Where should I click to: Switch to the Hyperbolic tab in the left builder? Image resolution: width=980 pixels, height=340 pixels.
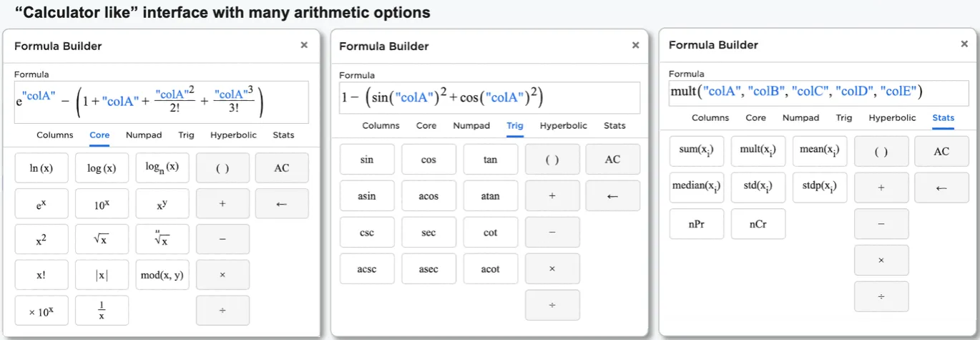234,135
